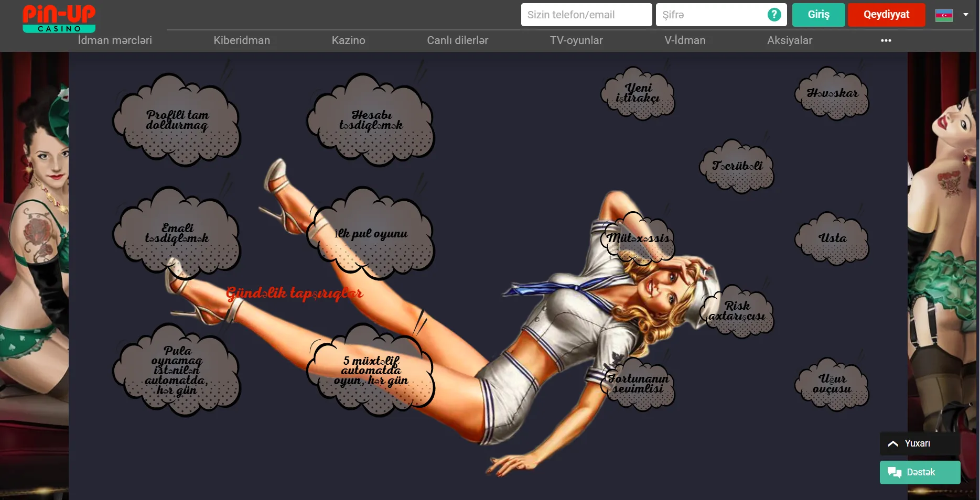The image size is (980, 500).
Task: Click the Qeydiyyat registration button
Action: coord(886,15)
